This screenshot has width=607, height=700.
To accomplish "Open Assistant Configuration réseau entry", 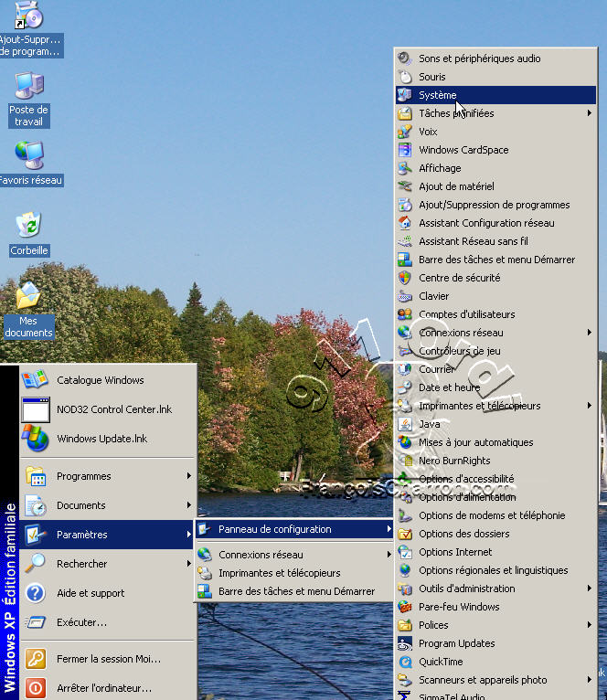I will pyautogui.click(x=495, y=223).
